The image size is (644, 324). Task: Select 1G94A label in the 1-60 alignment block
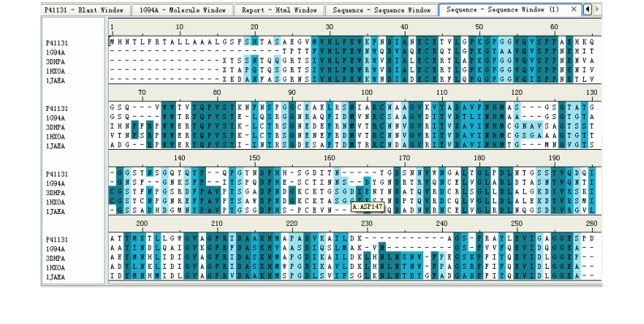pyautogui.click(x=55, y=53)
